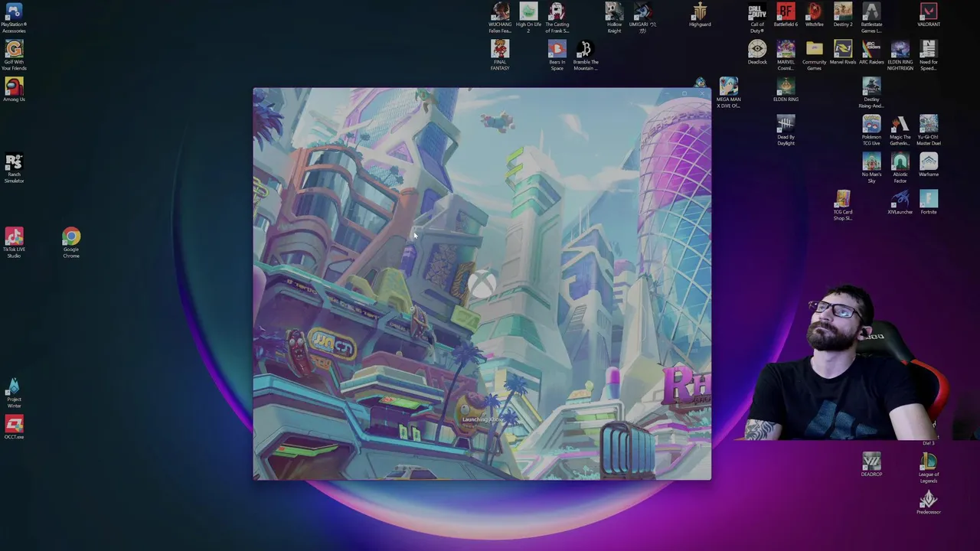980x551 pixels.
Task: Select TCG Card Shop Simulator icon
Action: (x=843, y=206)
